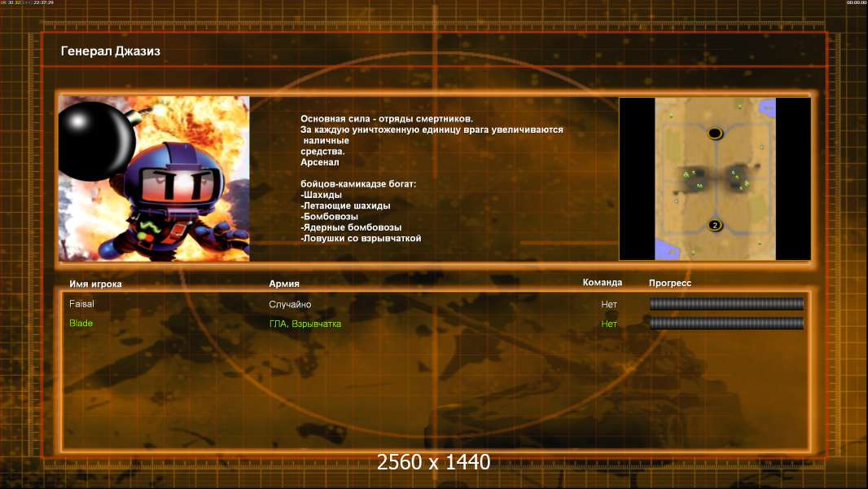Click the Имя игрока column header
Screen dimensions: 868x489
(x=95, y=284)
